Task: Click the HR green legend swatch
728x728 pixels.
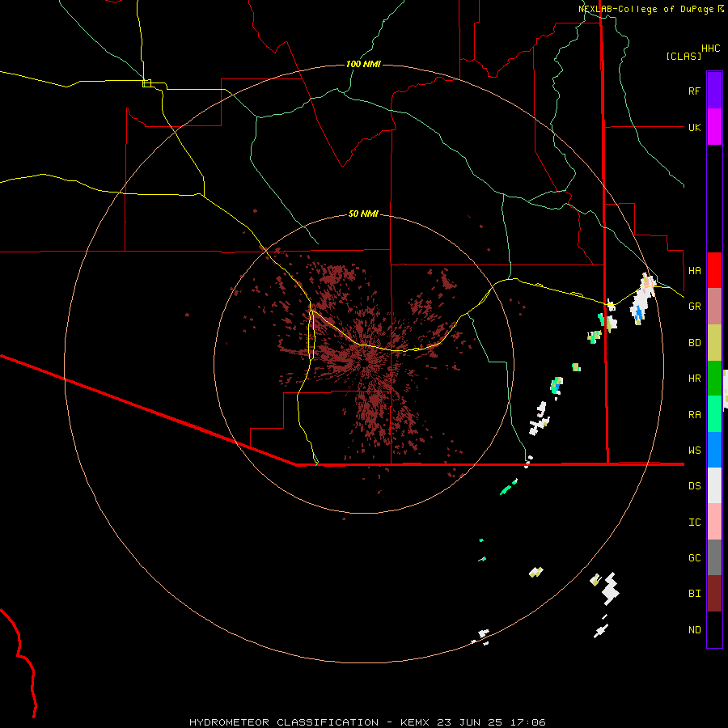Action: pos(714,379)
